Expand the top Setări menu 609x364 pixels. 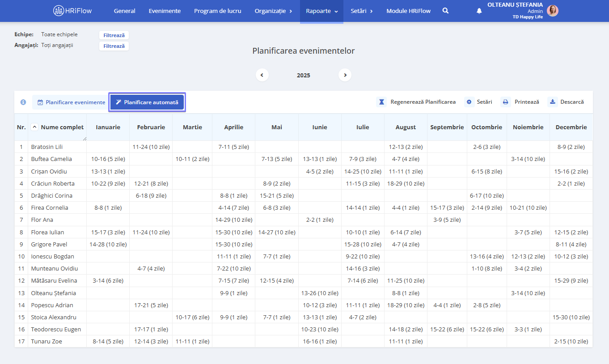coord(362,11)
